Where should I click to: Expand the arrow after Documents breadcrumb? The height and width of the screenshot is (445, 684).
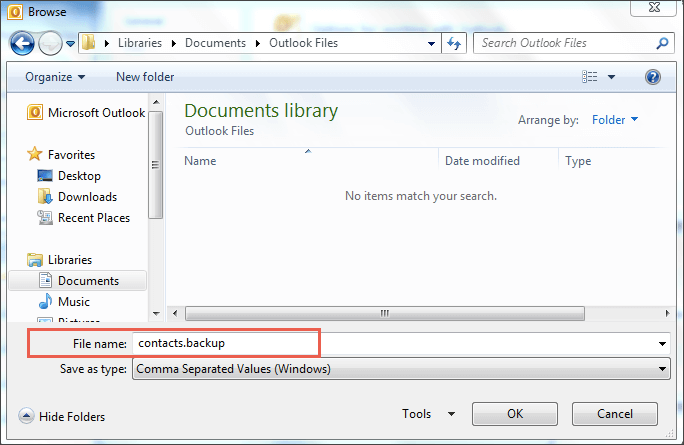click(258, 43)
